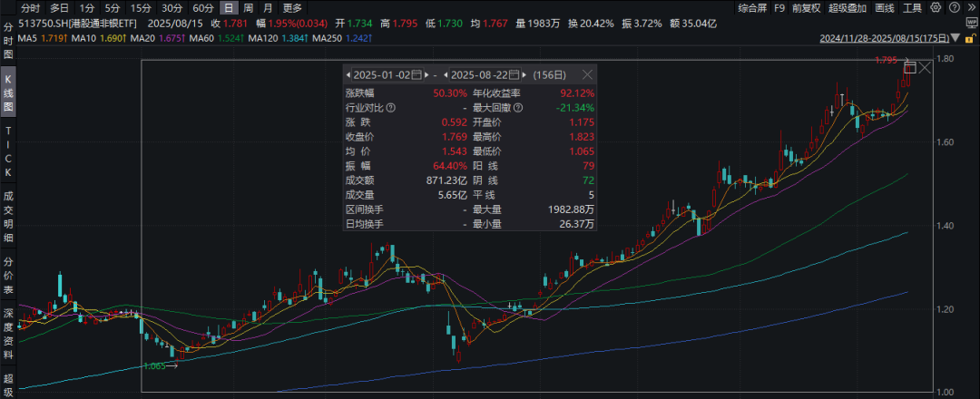
Task: Select the 15分 timeframe
Action: coord(140,8)
